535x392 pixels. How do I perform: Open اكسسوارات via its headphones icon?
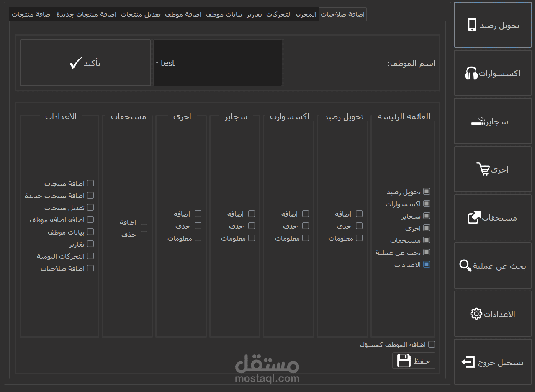(471, 73)
